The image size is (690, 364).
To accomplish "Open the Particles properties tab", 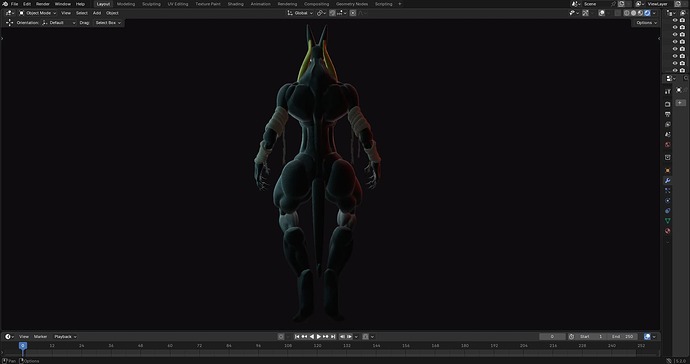I will tap(668, 191).
